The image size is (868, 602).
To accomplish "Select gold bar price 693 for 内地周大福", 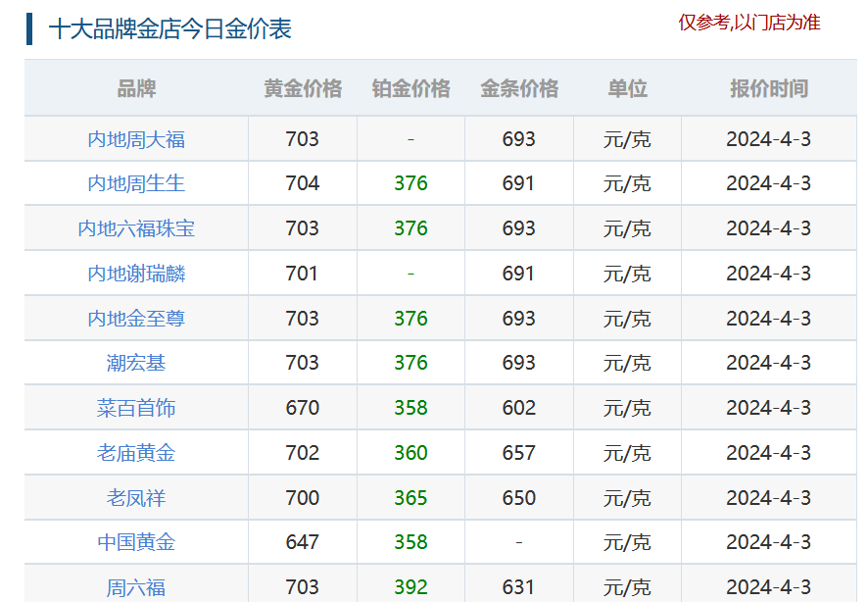I will tap(518, 139).
